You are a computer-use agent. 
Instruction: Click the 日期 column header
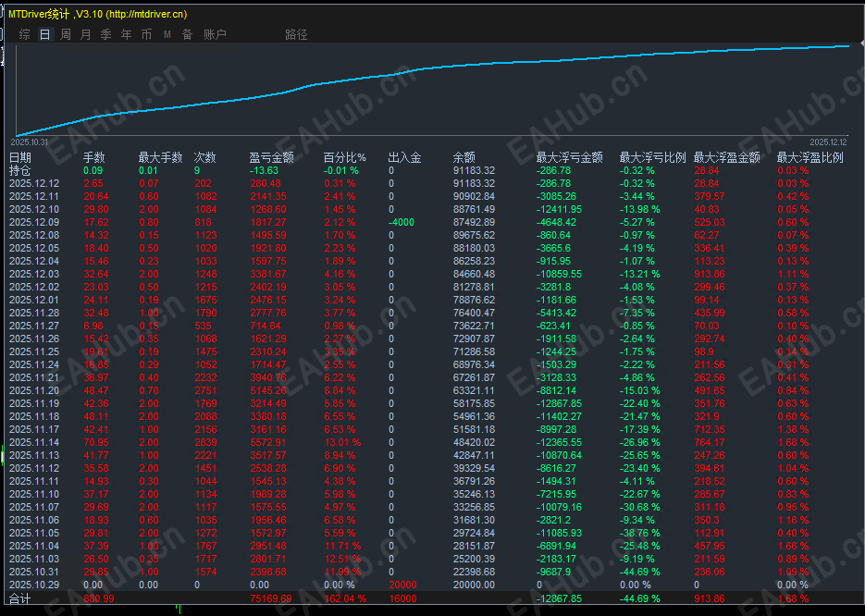tap(20, 158)
